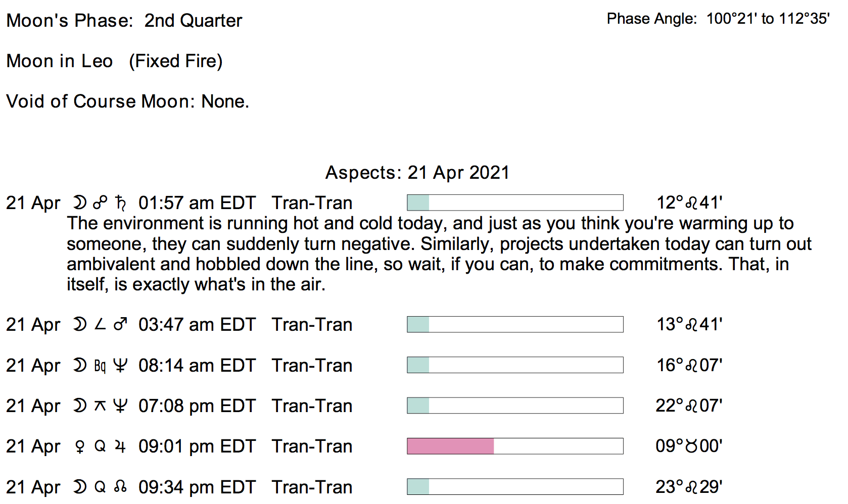Click the quincunx symbol in the 07:08 pm row

[x=100, y=406]
